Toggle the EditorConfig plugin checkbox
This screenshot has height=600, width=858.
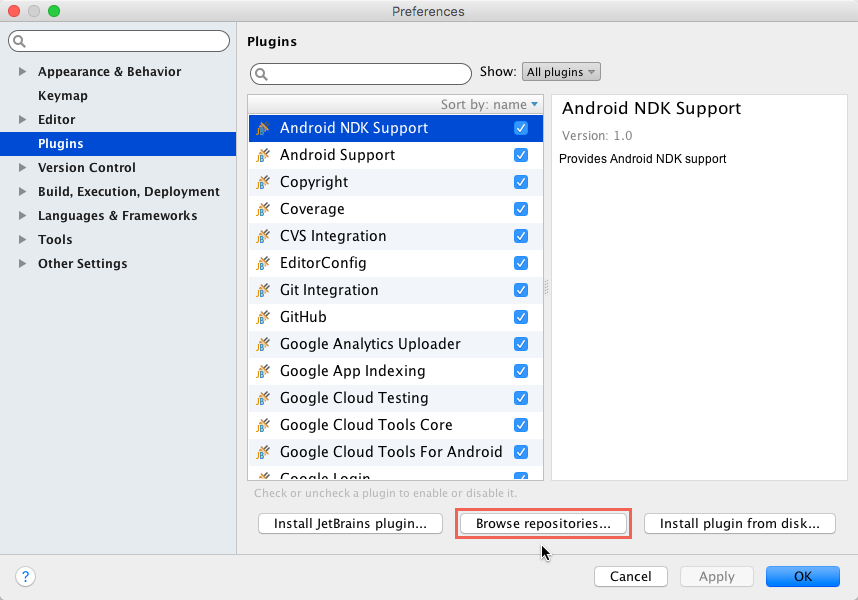click(521, 263)
